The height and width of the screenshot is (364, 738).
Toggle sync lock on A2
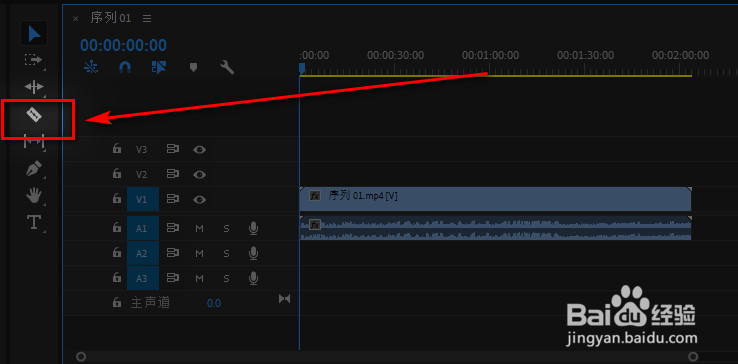[173, 253]
